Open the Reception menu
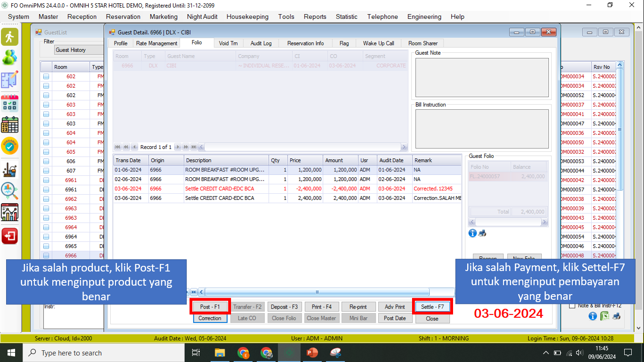The width and height of the screenshot is (644, 362). (82, 16)
